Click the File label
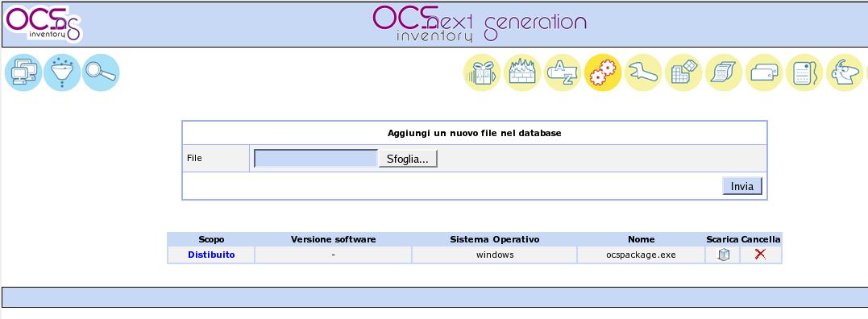Screen dimensions: 868x319 click(x=194, y=158)
